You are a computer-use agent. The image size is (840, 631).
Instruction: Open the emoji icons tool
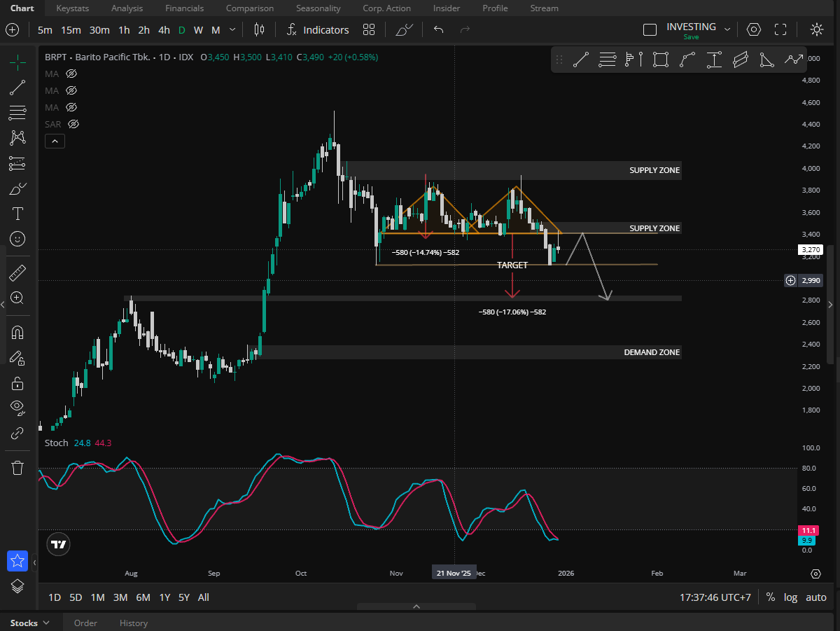pos(17,239)
